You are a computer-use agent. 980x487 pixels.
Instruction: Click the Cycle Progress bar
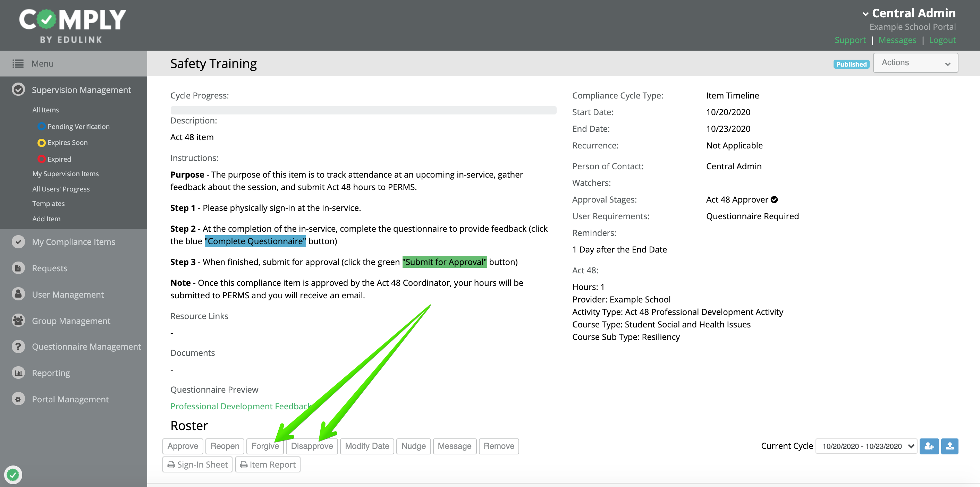pyautogui.click(x=363, y=110)
